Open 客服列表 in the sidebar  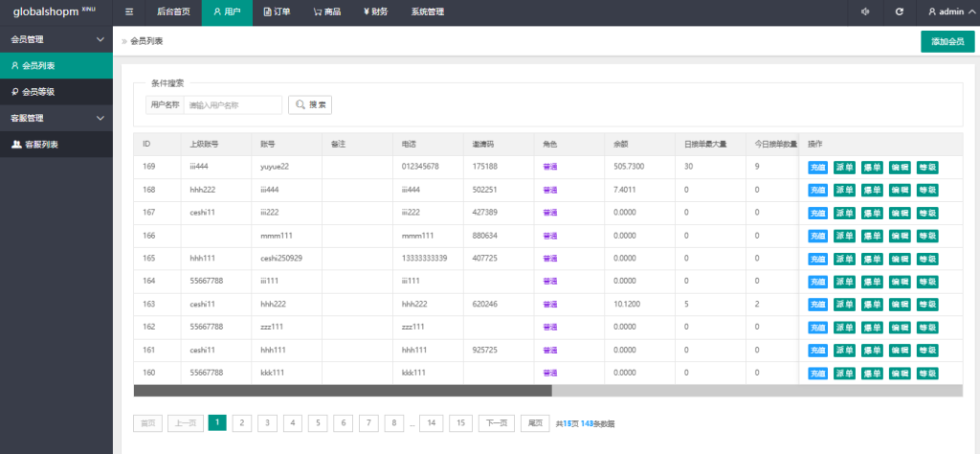coord(56,144)
